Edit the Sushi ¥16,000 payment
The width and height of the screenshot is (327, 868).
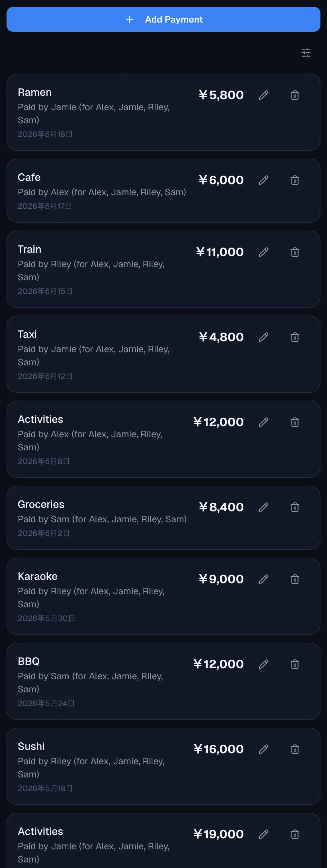click(x=263, y=749)
